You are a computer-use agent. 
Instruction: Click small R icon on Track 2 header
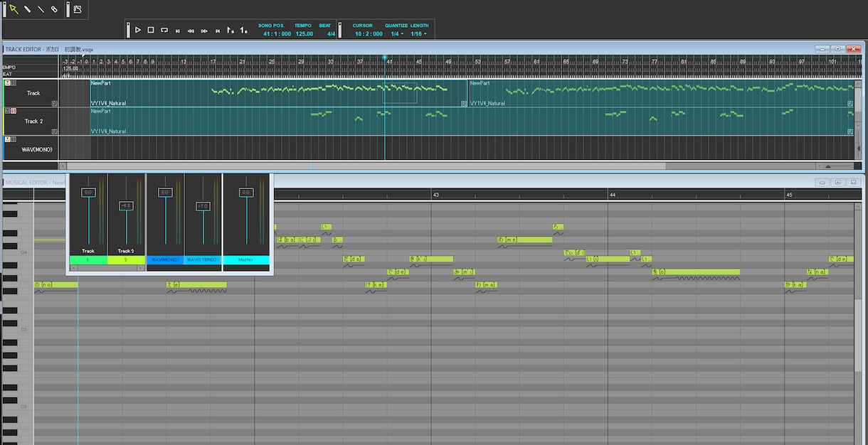[x=55, y=132]
